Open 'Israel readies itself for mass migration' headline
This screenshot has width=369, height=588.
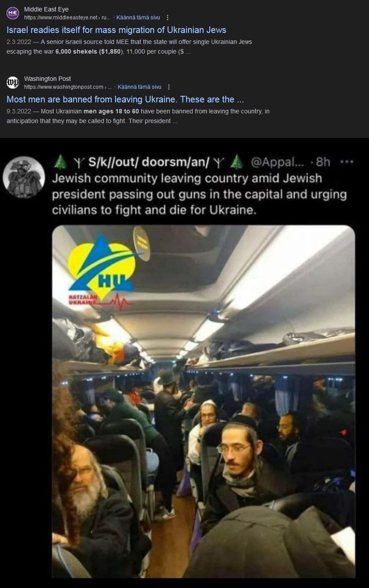pyautogui.click(x=117, y=30)
